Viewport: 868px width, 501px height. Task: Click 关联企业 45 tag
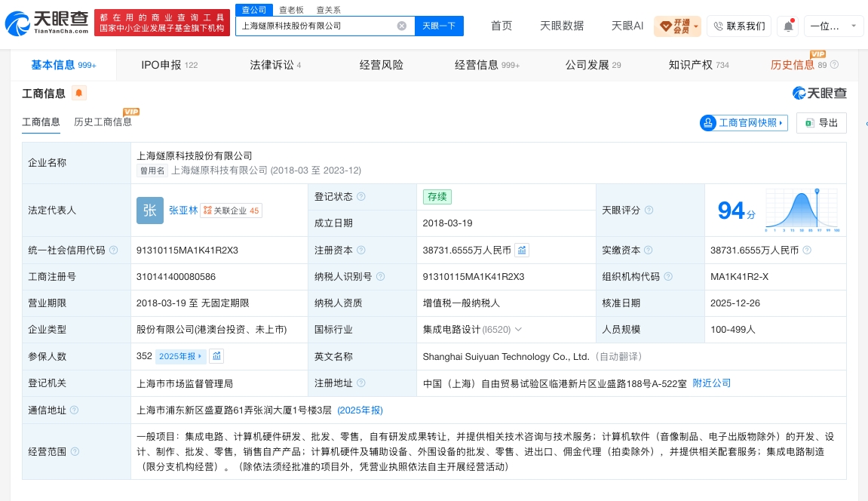pos(231,211)
